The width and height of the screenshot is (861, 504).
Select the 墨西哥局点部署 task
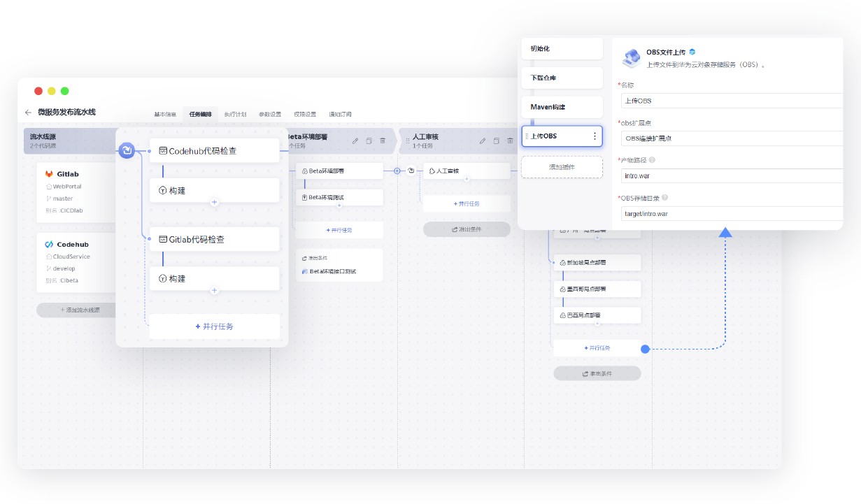pos(597,289)
